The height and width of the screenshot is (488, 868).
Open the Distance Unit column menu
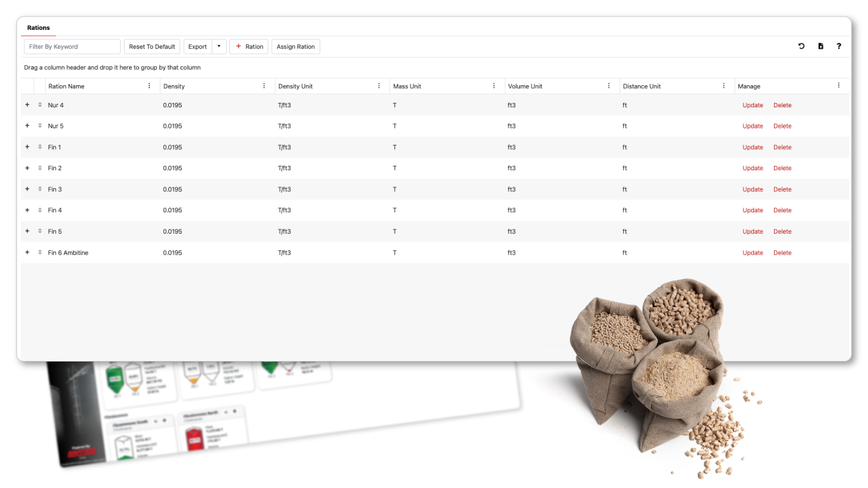pyautogui.click(x=723, y=85)
